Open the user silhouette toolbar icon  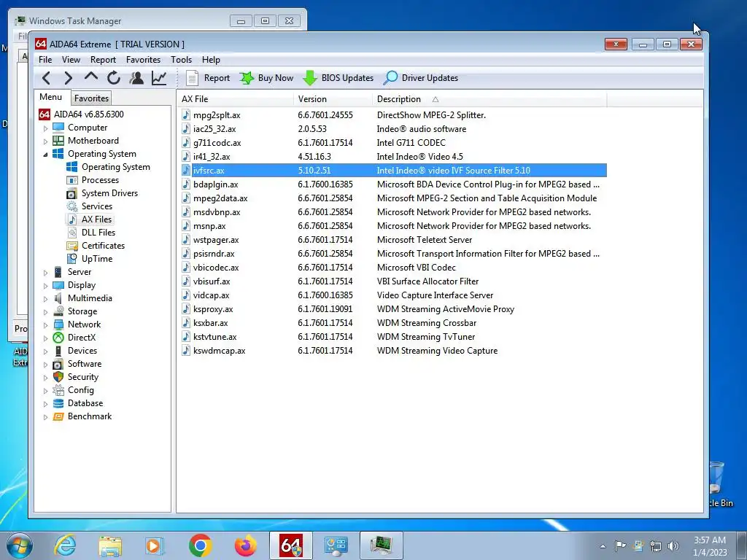point(136,77)
